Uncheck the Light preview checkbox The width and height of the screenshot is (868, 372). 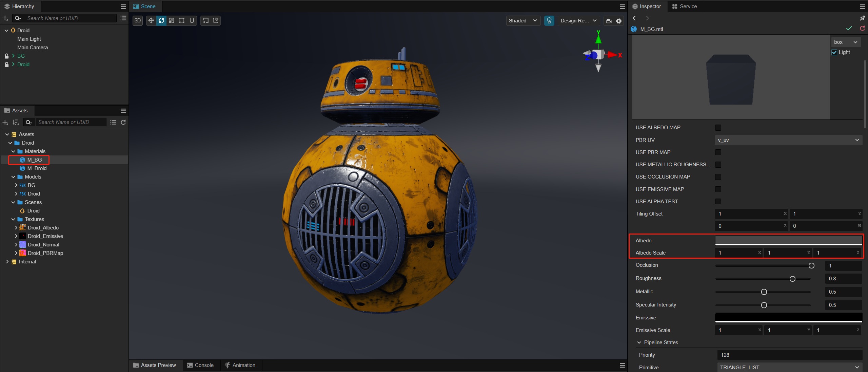pyautogui.click(x=834, y=52)
